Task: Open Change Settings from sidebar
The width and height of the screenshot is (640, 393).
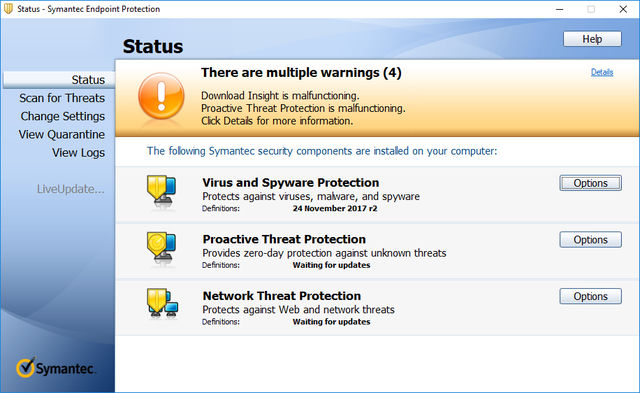Action: tap(63, 116)
